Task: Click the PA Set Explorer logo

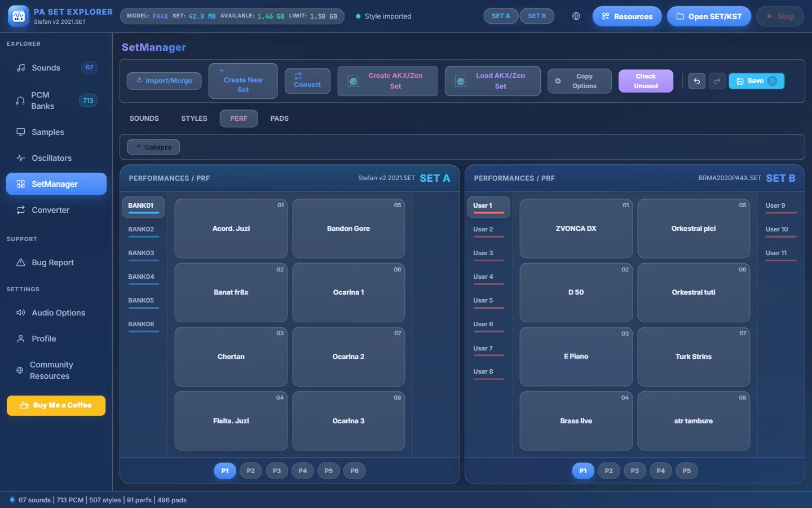Action: 19,16
